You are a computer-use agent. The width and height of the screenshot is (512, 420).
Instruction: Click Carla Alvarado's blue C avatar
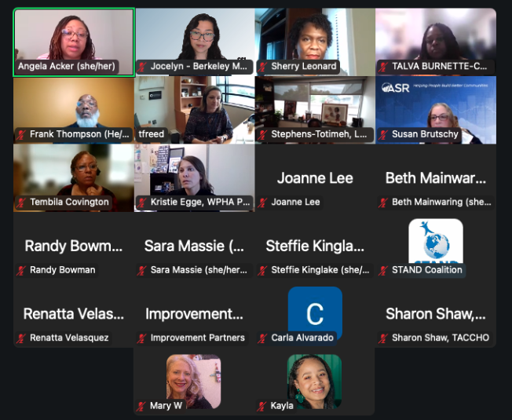(x=315, y=313)
